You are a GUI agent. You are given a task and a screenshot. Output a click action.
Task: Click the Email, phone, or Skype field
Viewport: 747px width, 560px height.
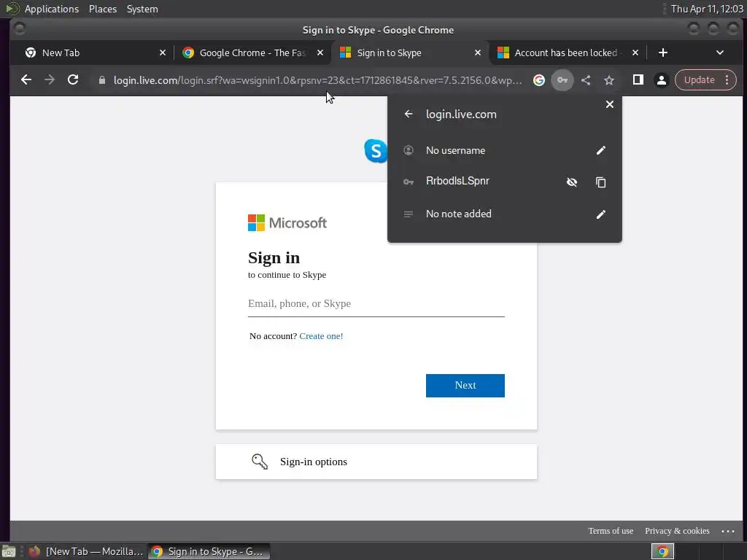376,304
